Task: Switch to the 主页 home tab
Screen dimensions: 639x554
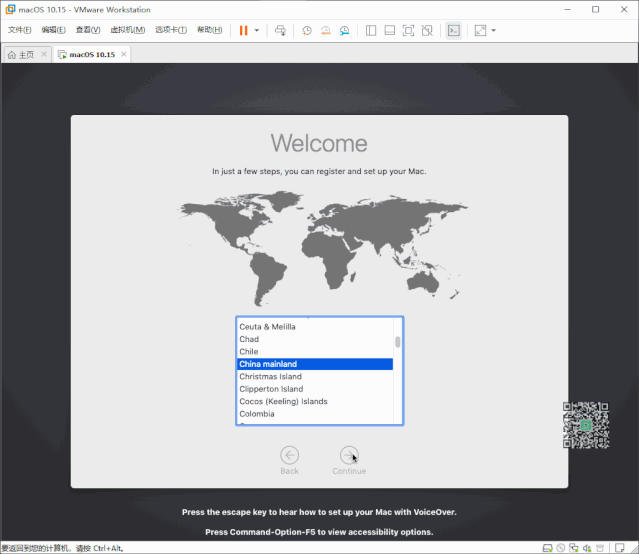Action: pos(21,54)
